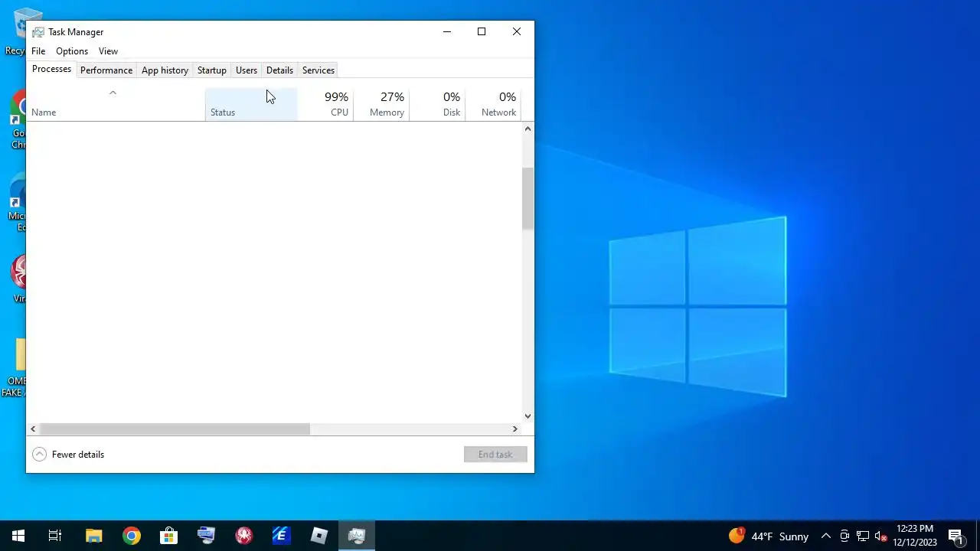This screenshot has width=980, height=551.
Task: Open the blue E taskbar app
Action: coord(281,536)
